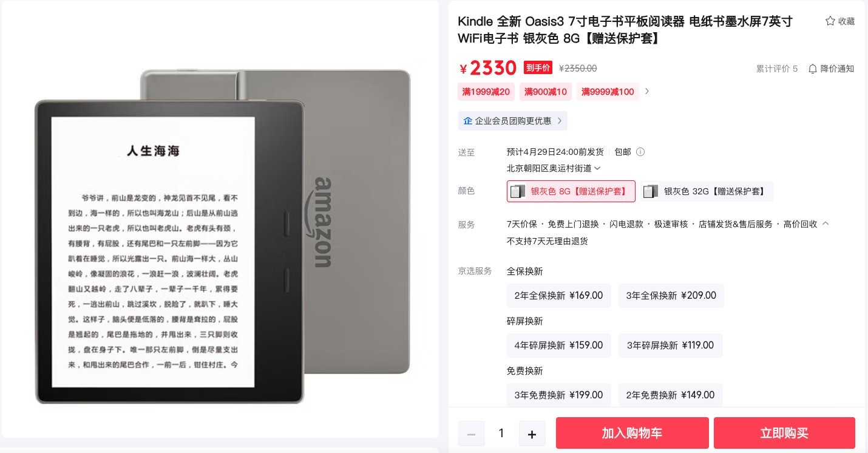Expand the coupon list chevron
The image size is (868, 453).
pos(647,92)
